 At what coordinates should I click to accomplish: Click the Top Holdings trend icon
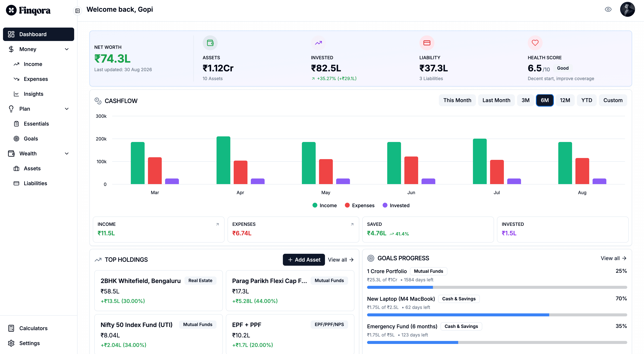[98, 260]
